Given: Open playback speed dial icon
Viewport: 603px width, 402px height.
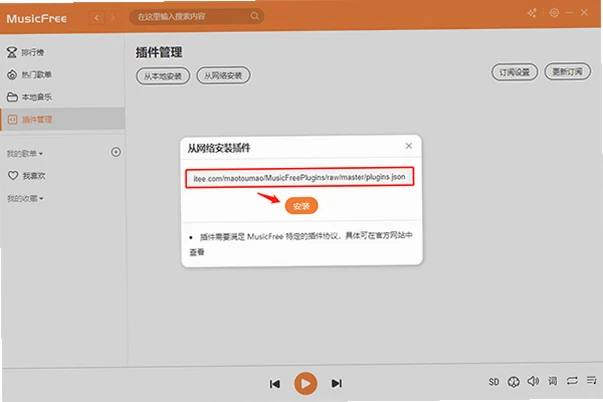Looking at the screenshot, I should (x=513, y=382).
